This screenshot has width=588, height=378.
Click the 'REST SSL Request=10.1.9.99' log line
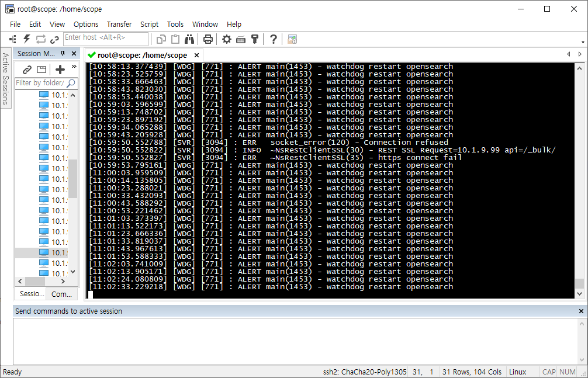(x=322, y=150)
